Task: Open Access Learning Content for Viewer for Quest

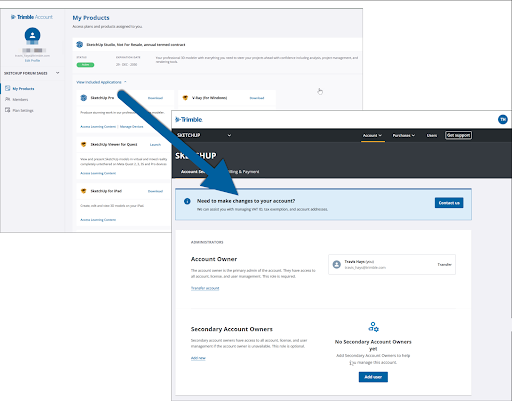Action: click(98, 173)
